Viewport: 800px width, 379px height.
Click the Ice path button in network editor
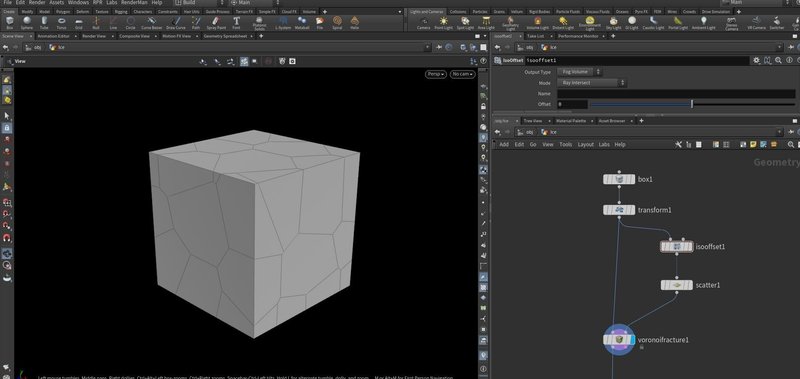point(549,132)
